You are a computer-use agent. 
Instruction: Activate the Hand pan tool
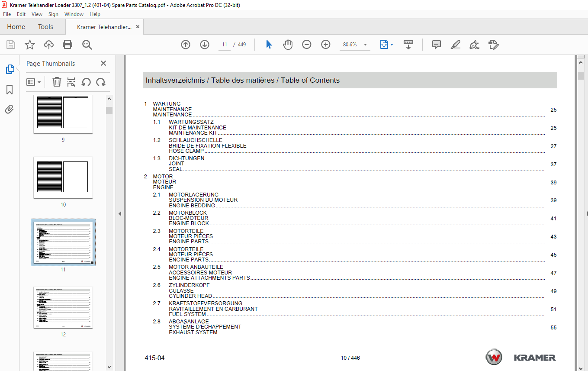click(x=288, y=45)
